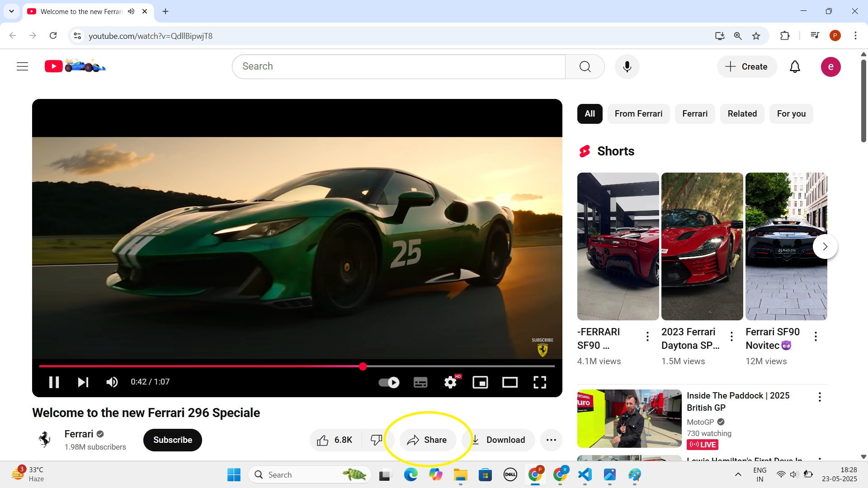This screenshot has height=488, width=868.
Task: Open the Chrome profile avatar
Action: [835, 36]
